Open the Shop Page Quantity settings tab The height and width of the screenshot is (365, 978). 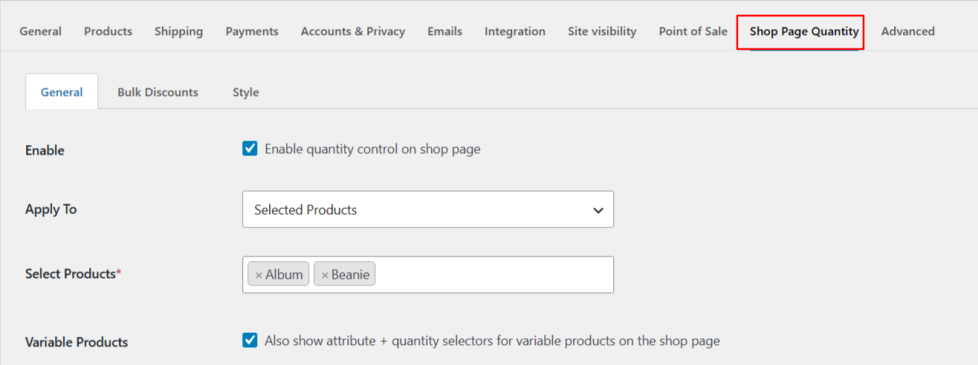point(804,31)
